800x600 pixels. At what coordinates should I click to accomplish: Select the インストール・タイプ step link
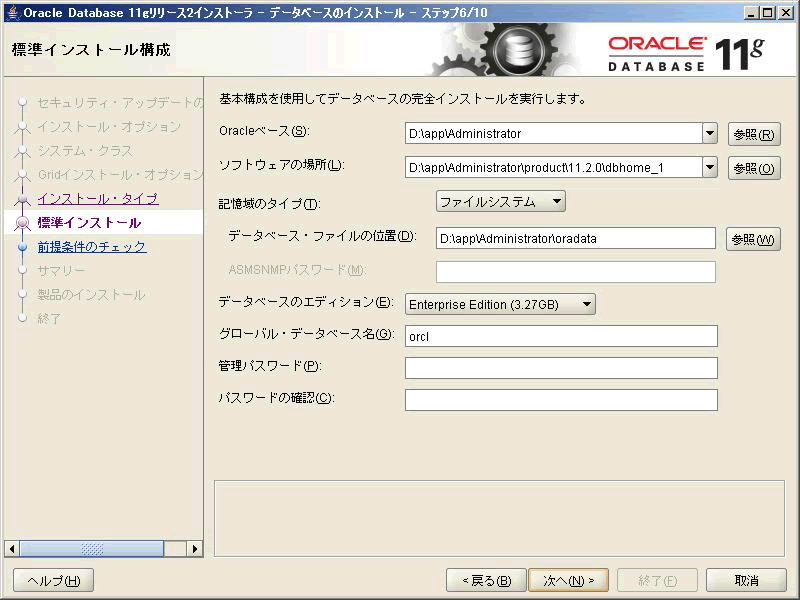click(97, 198)
